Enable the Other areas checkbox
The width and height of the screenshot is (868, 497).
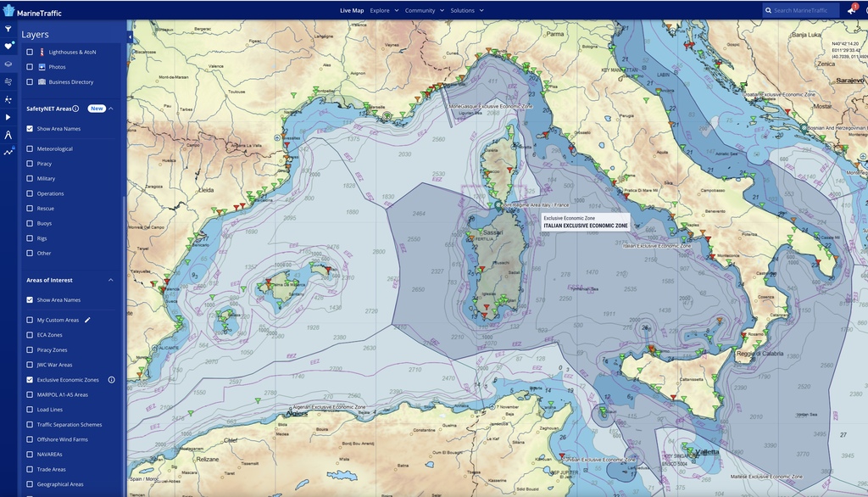pos(30,254)
